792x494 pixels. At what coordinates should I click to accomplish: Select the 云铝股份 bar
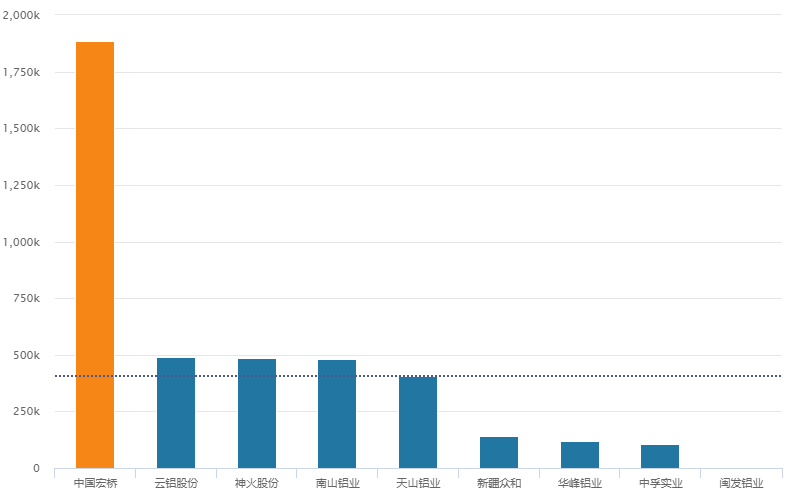click(x=176, y=413)
